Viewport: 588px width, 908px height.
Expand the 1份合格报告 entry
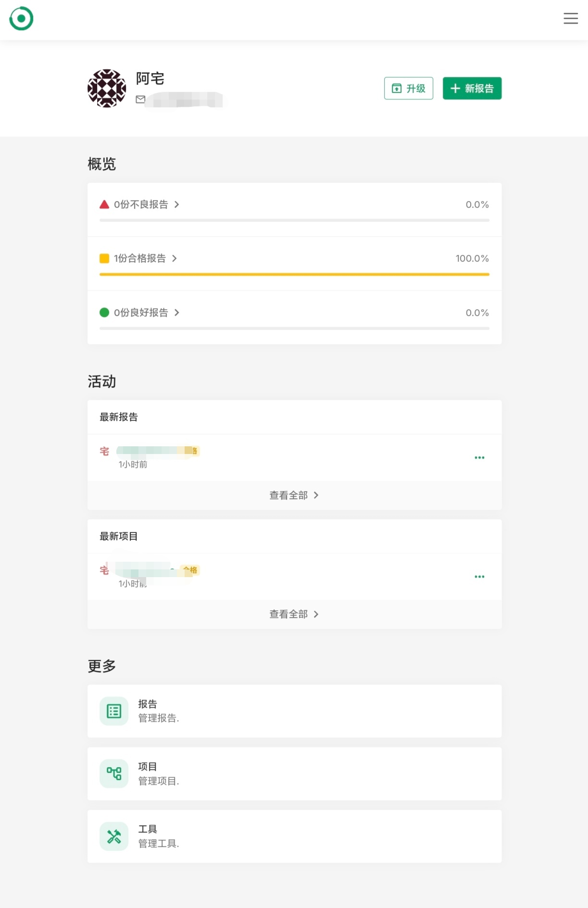138,258
